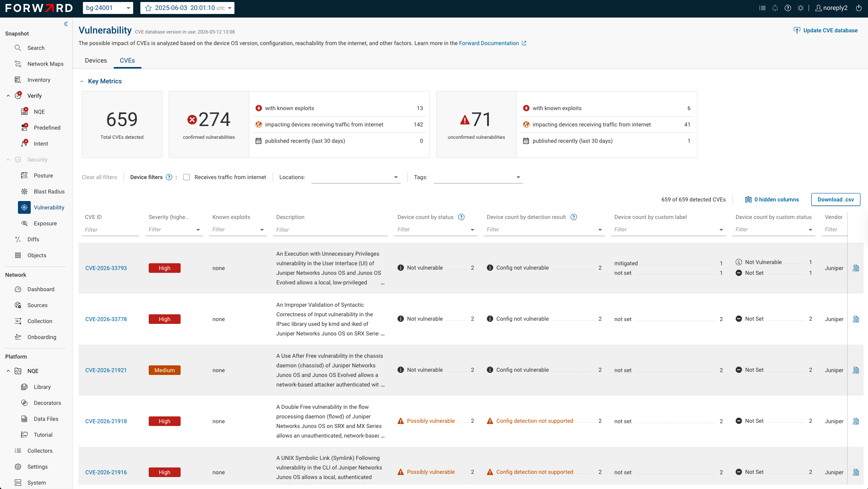The width and height of the screenshot is (868, 489).
Task: Click 'Possibly vulnerable' status for CVE-2026-21918
Action: click(x=431, y=421)
